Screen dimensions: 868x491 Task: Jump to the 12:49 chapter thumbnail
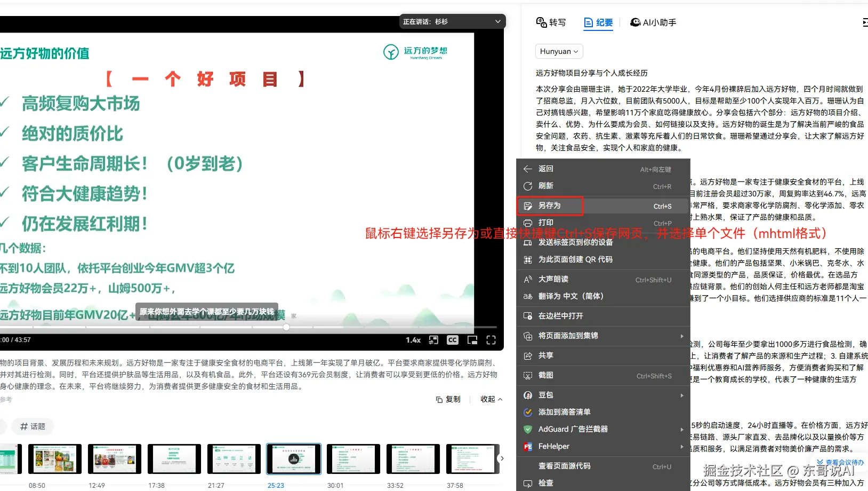(115, 459)
